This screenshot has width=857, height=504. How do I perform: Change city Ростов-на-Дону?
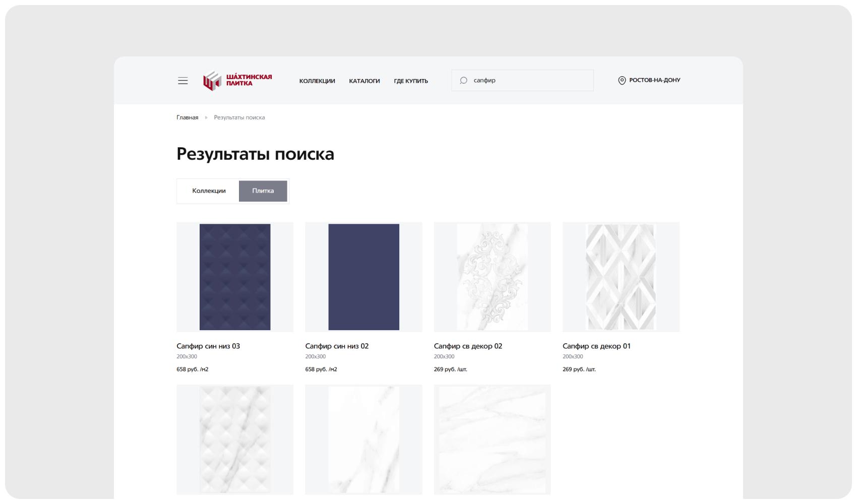654,80
